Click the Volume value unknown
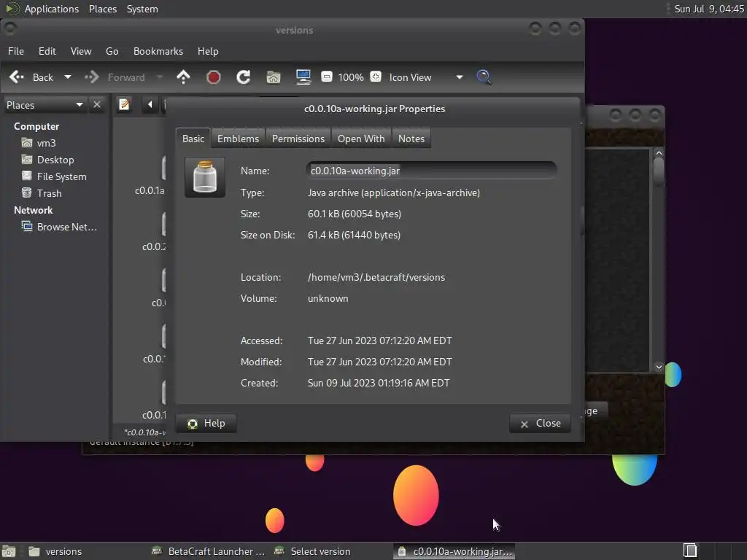The width and height of the screenshot is (747, 560). [328, 298]
